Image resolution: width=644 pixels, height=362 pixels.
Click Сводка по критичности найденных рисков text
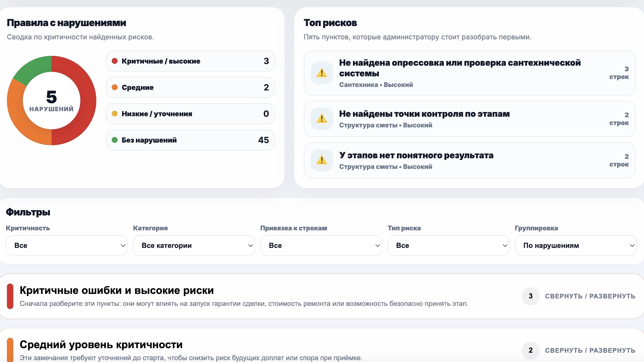[80, 37]
